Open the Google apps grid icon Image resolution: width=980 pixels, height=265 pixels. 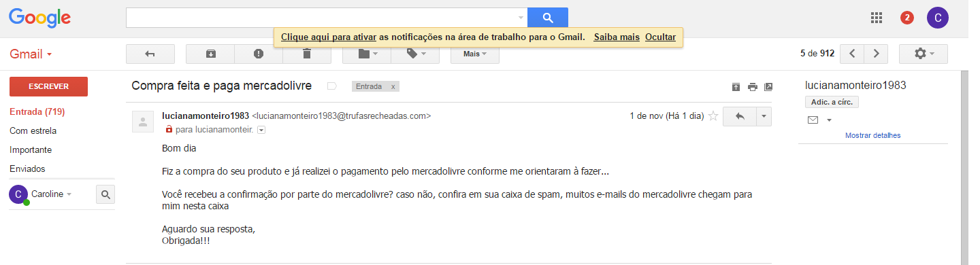pyautogui.click(x=877, y=18)
